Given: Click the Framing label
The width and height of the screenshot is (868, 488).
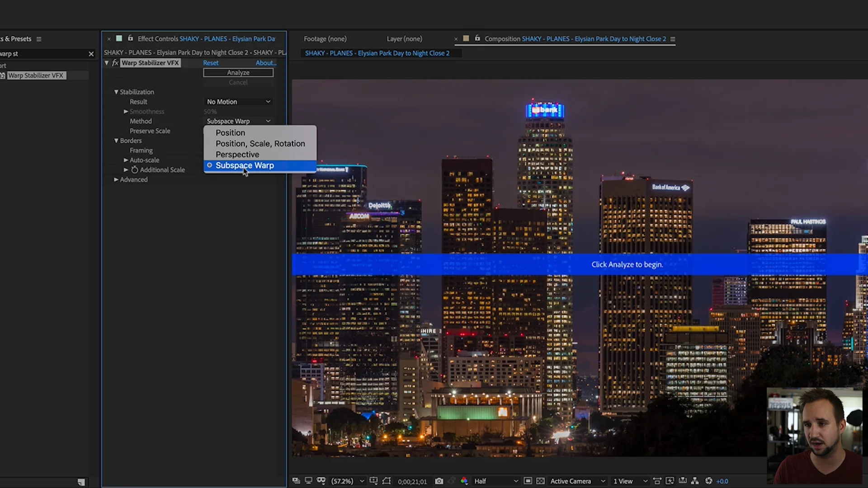Looking at the screenshot, I should (x=141, y=150).
